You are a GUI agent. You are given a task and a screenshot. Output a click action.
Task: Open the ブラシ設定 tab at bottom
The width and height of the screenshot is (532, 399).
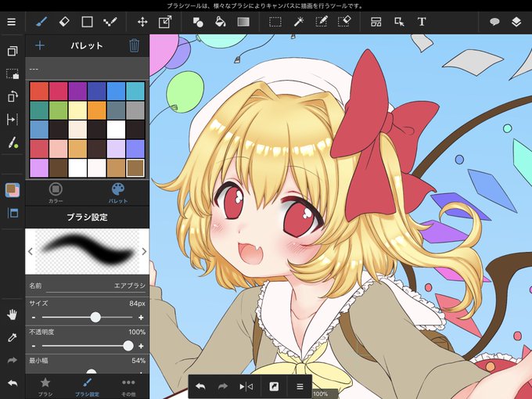[87, 386]
